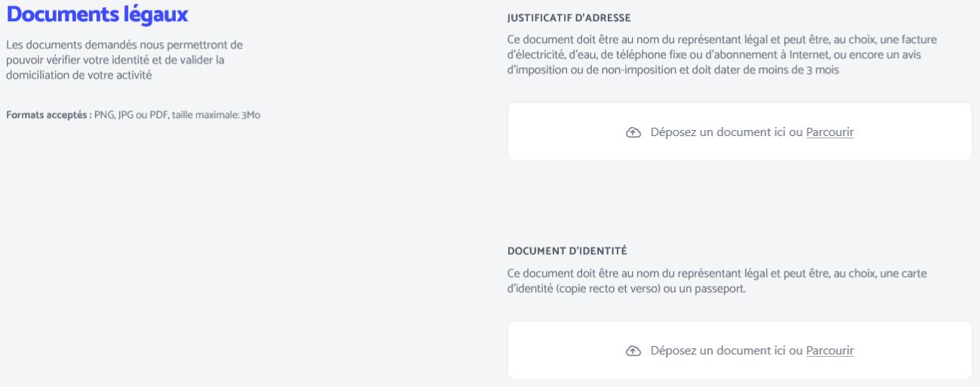Click the bold 'Formats acceptés' label
980x387 pixels.
48,116
